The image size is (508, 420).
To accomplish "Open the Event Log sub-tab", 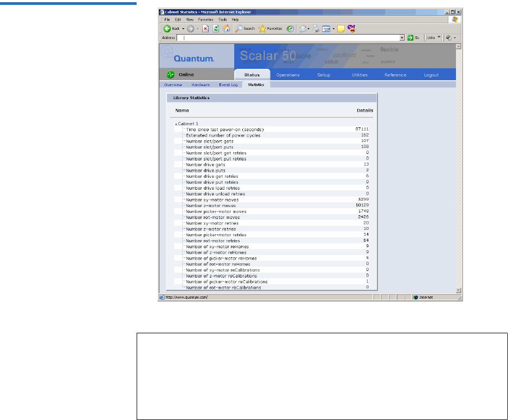I will click(228, 85).
